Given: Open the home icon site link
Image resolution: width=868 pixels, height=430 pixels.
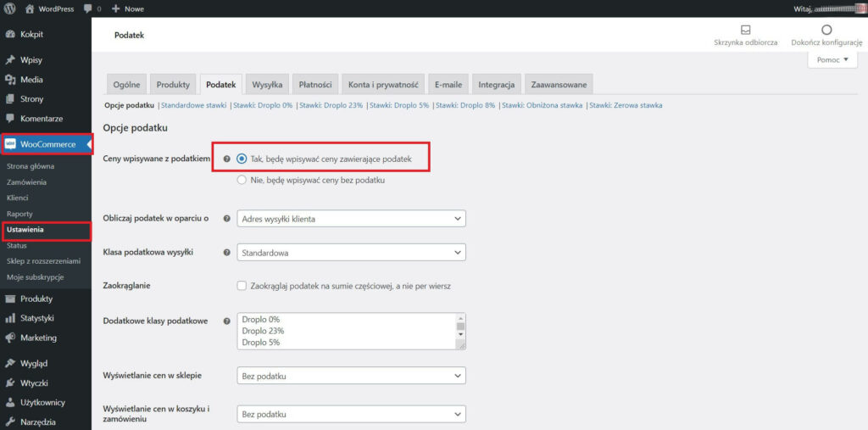Looking at the screenshot, I should (x=30, y=8).
